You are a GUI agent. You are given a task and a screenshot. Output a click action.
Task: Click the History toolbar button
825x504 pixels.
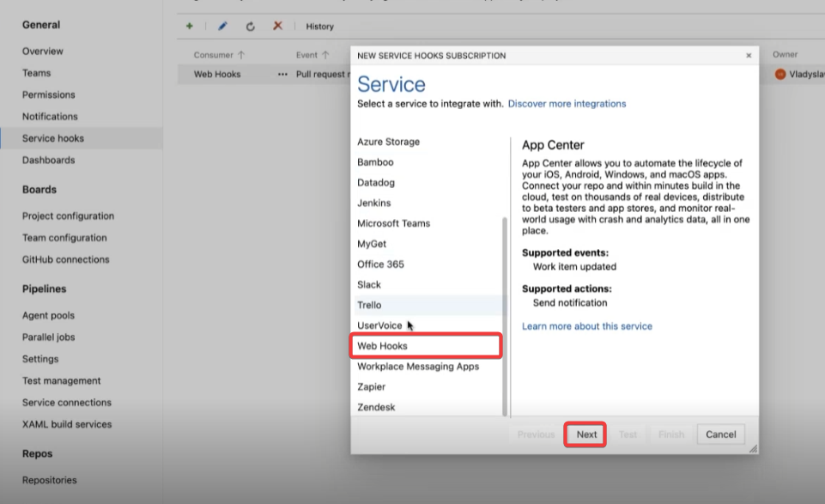[x=319, y=27]
